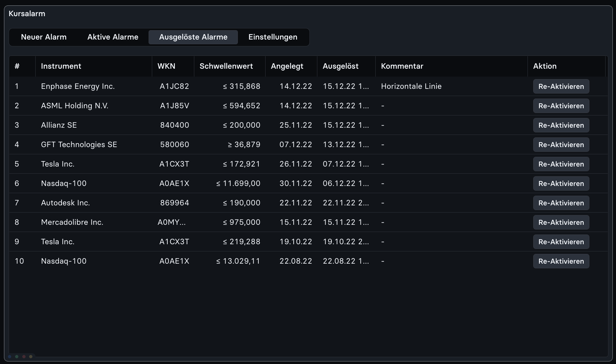Re-activate the Allianz SE alarm
This screenshot has height=364, width=616.
point(561,125)
